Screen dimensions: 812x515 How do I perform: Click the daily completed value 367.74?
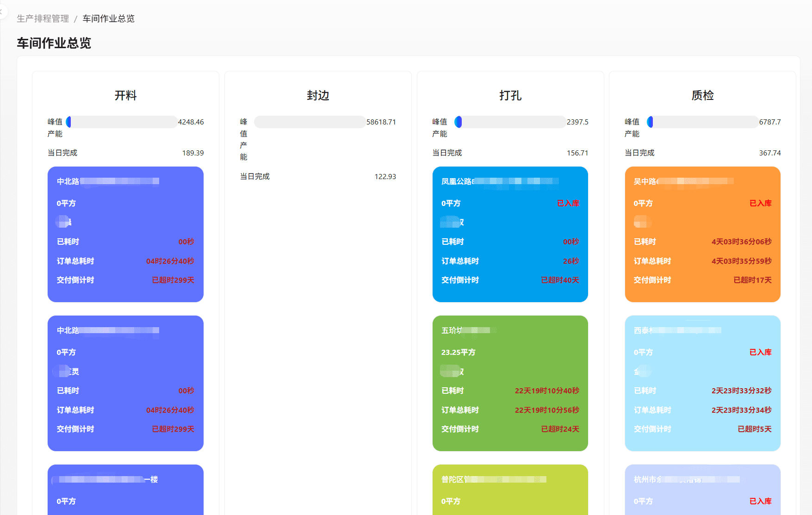(770, 153)
